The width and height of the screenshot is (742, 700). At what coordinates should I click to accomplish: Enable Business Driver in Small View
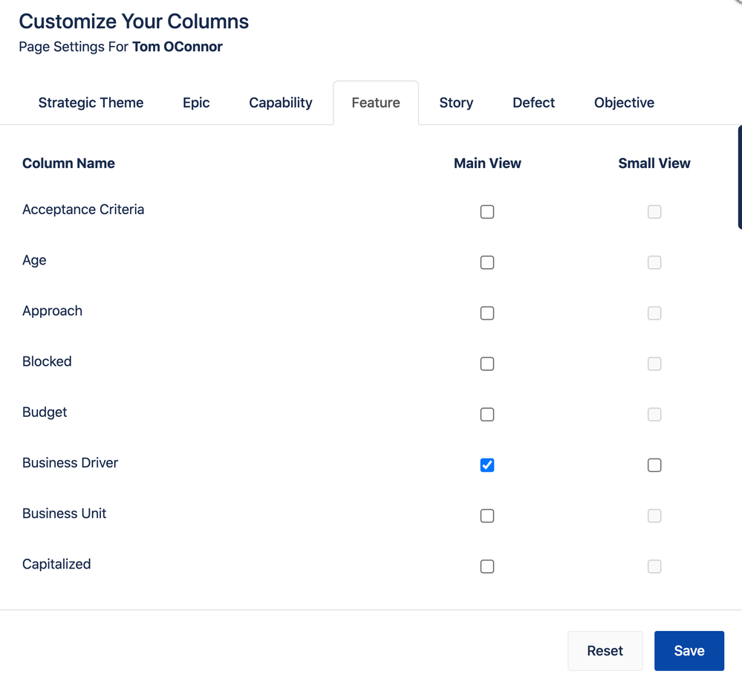click(x=654, y=465)
